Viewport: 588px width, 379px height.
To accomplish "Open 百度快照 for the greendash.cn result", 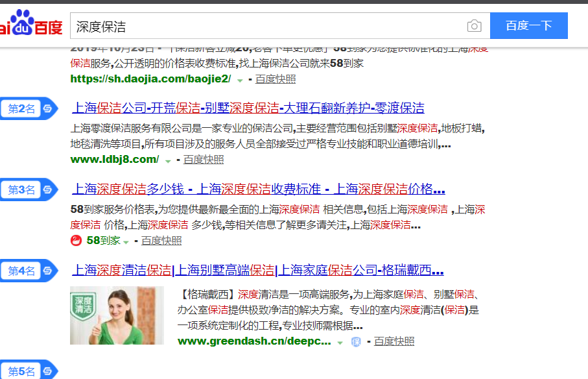I will tap(394, 341).
